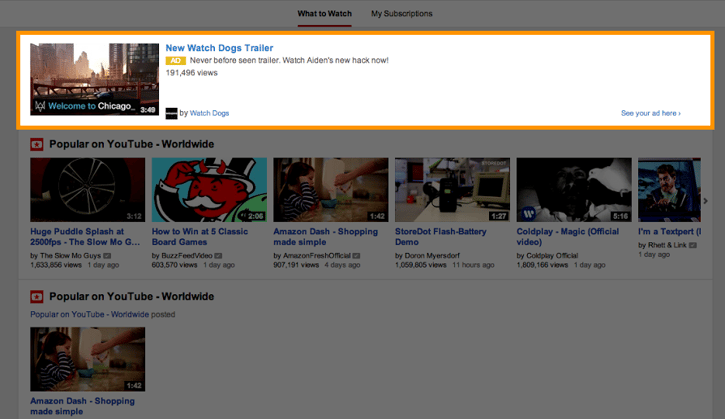Go to the Coldplay Official channel
Viewport: 725px width, 419px height.
(x=552, y=255)
